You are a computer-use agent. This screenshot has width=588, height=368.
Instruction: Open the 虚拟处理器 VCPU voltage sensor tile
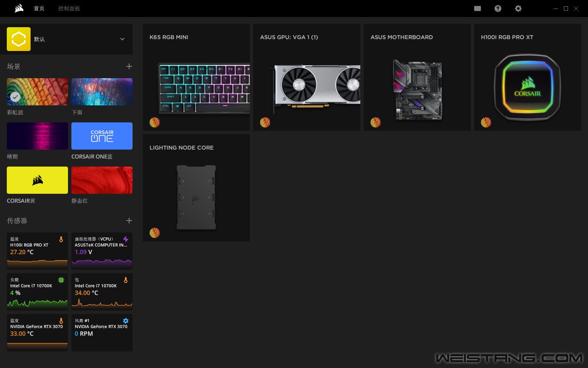(x=102, y=251)
